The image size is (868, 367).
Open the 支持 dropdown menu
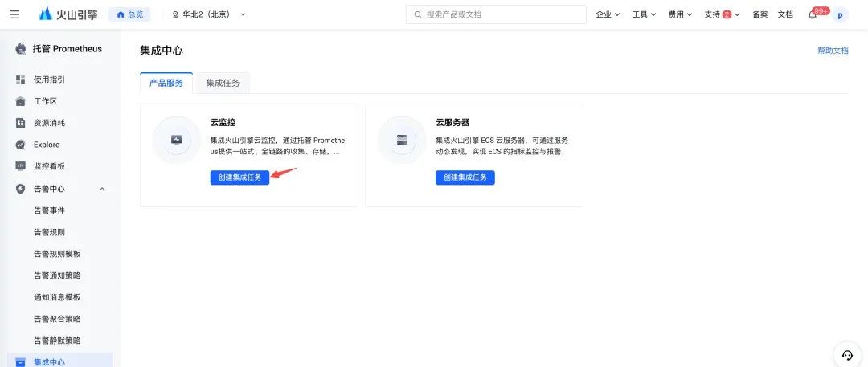(722, 14)
